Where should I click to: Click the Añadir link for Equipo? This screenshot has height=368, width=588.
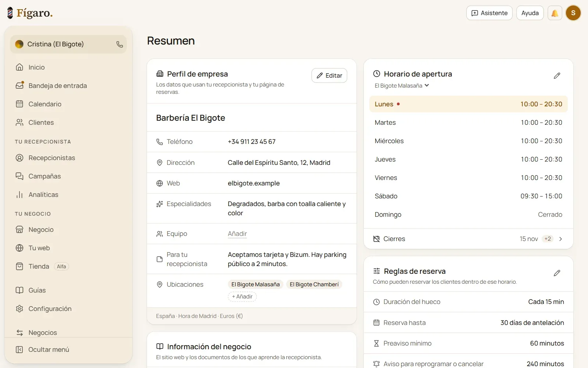237,234
